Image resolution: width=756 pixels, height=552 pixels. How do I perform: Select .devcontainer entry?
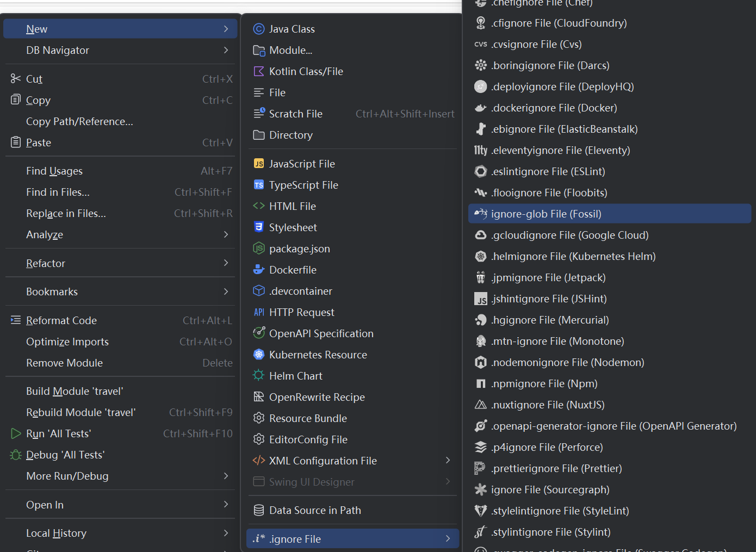click(353, 291)
